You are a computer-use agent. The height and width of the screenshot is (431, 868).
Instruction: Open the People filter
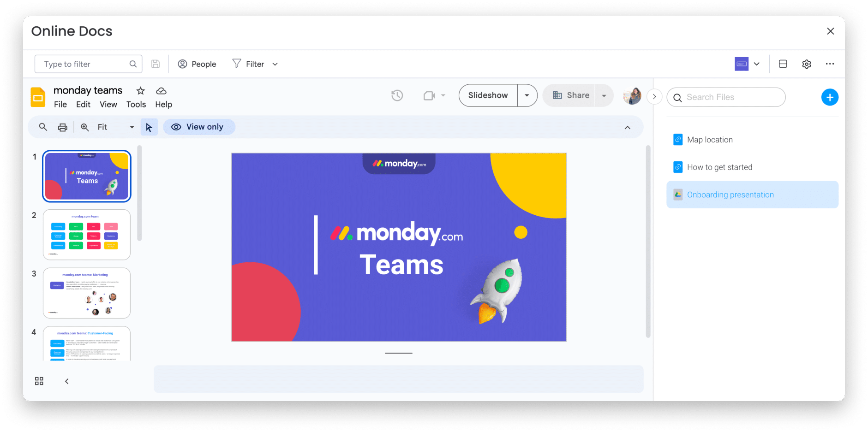point(197,64)
